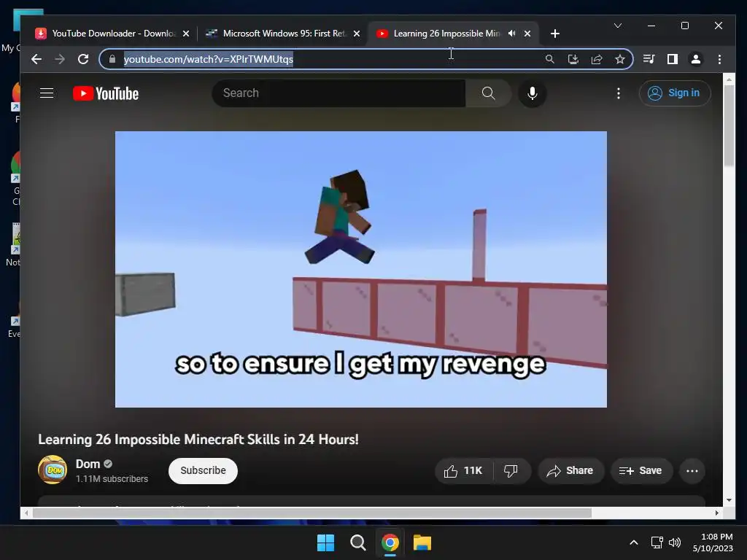Click the horizontal scrollbar

tap(312, 513)
